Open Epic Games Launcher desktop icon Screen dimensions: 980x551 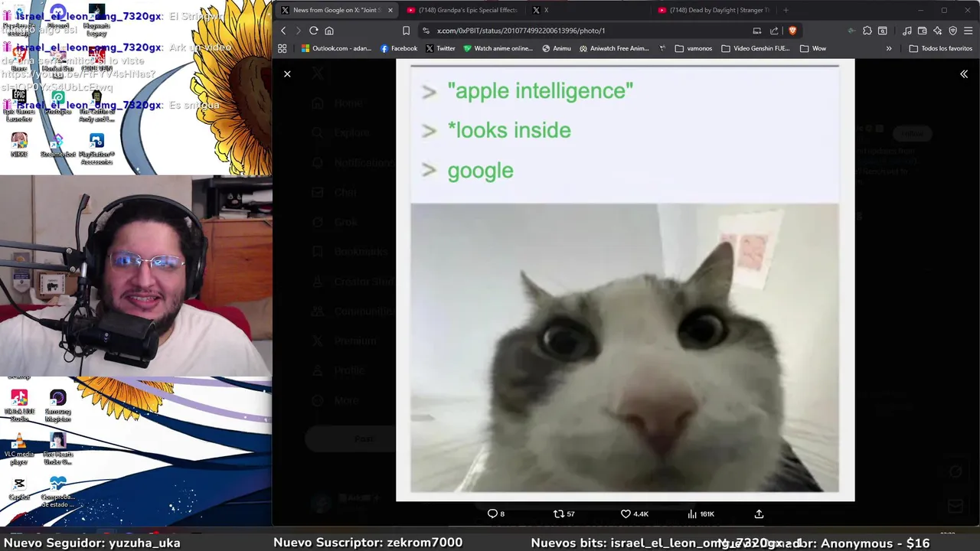point(19,106)
